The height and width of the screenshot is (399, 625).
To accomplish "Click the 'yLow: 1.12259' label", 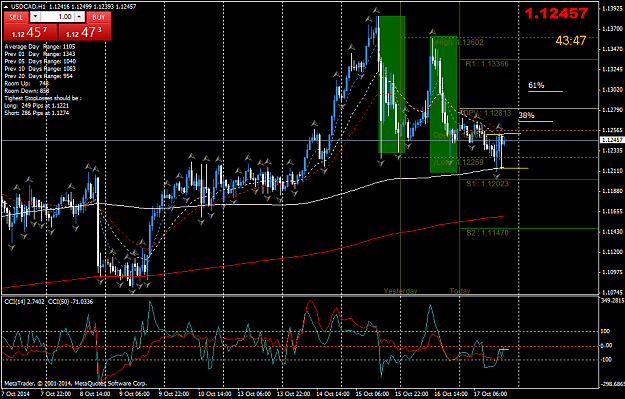I will pos(458,162).
